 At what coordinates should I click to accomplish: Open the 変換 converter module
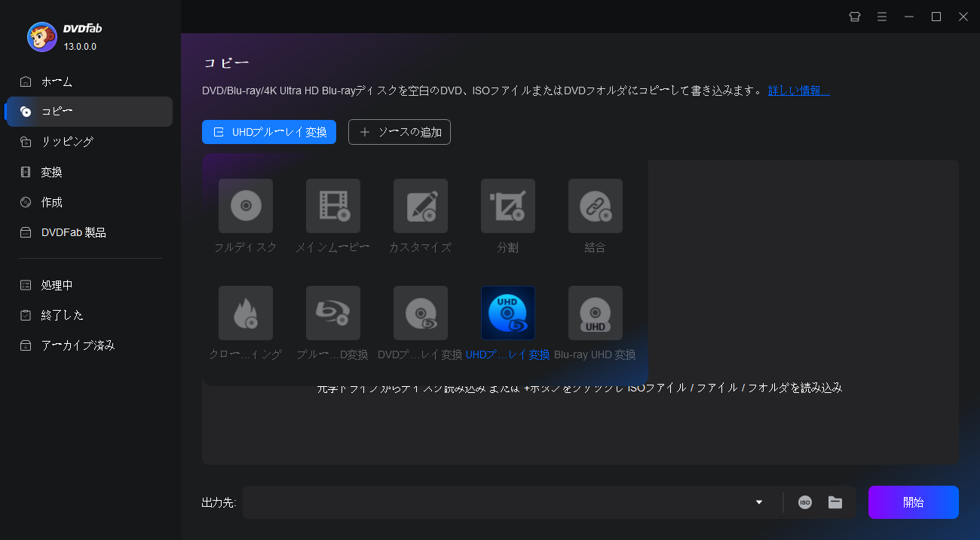[x=89, y=172]
